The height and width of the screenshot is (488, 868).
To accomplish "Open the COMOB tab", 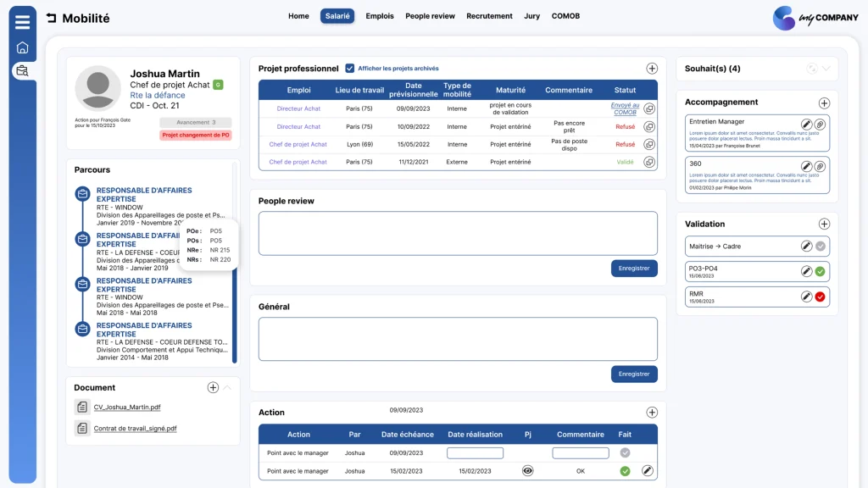I will point(565,16).
